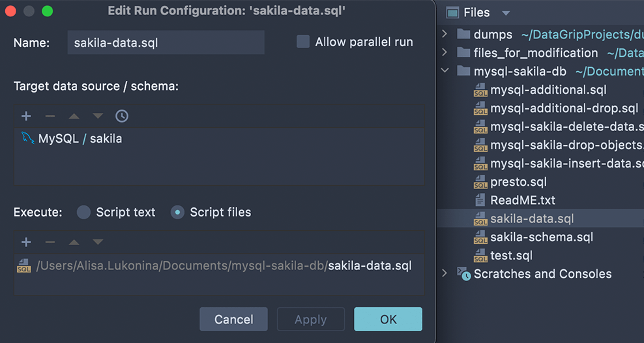Click text file icon of ReadME.txt
Image resolution: width=644 pixels, height=343 pixels.
coord(480,200)
